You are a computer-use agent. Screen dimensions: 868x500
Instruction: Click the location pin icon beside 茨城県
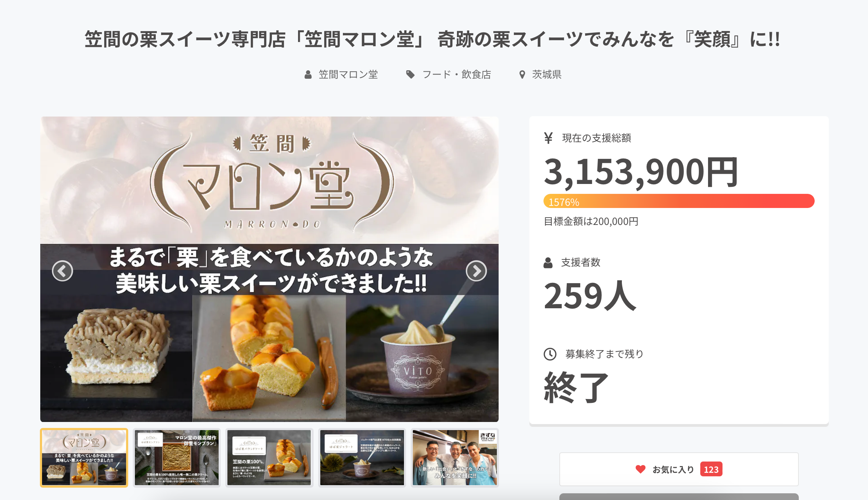[522, 75]
